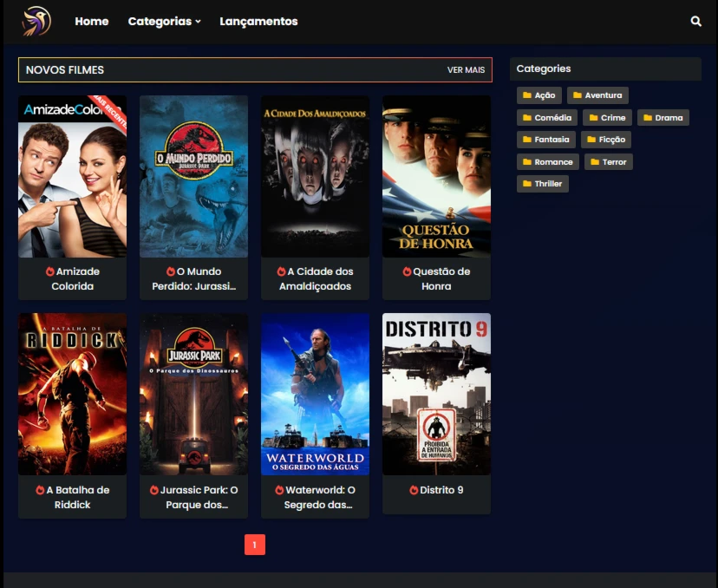Image resolution: width=718 pixels, height=588 pixels.
Task: Click the folder icon on the Aventura tag
Action: click(578, 95)
